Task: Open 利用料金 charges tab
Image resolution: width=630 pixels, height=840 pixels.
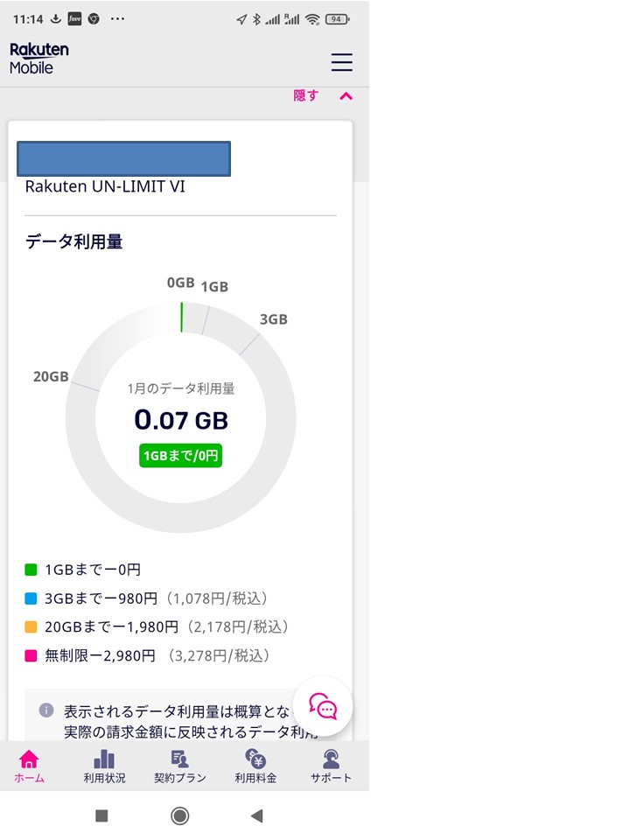Action: 255,766
